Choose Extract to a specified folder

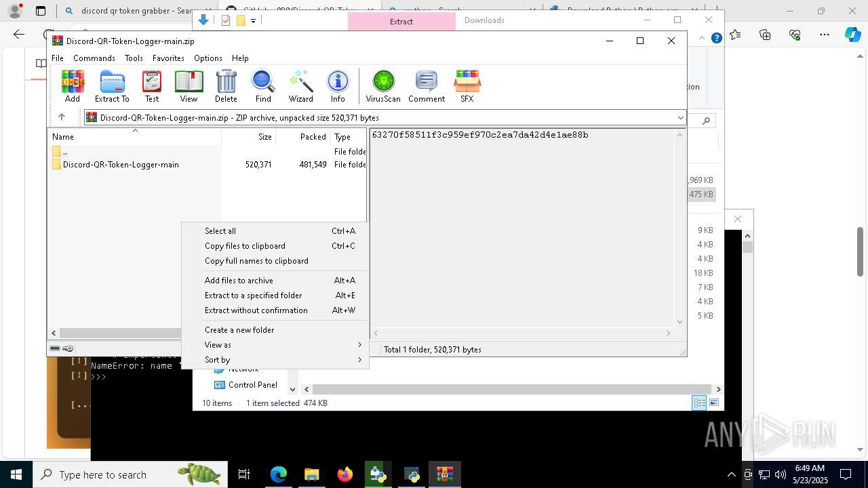(x=275, y=296)
